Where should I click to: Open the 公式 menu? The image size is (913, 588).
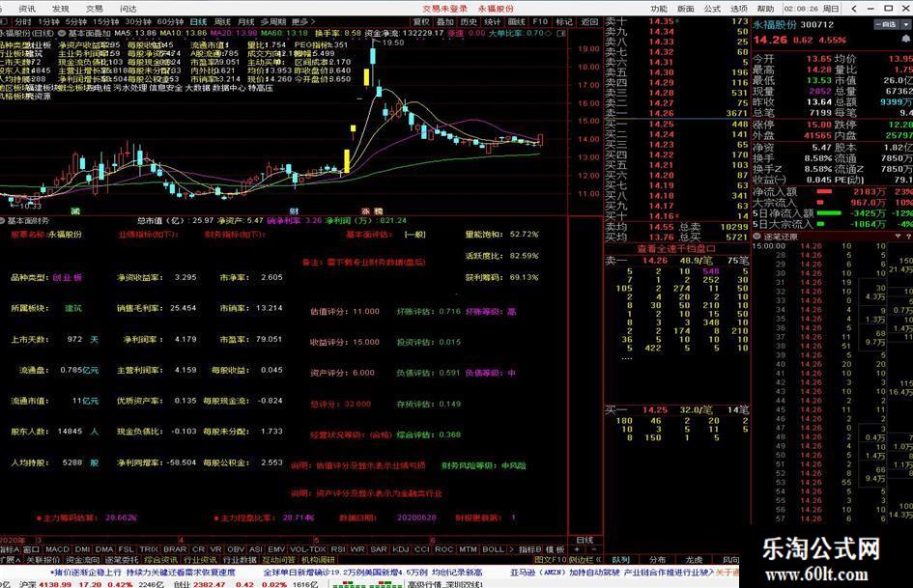tap(712, 8)
